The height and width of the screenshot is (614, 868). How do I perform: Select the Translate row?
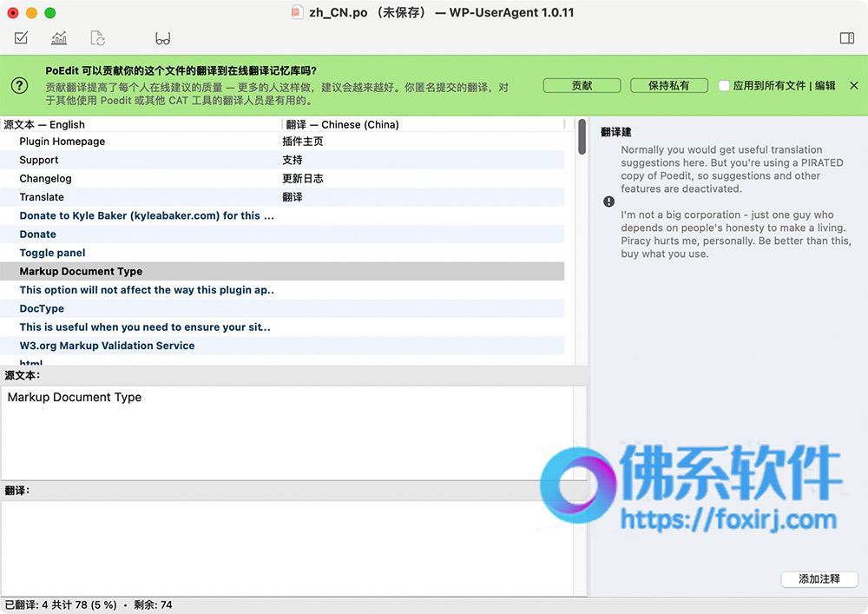tap(282, 197)
